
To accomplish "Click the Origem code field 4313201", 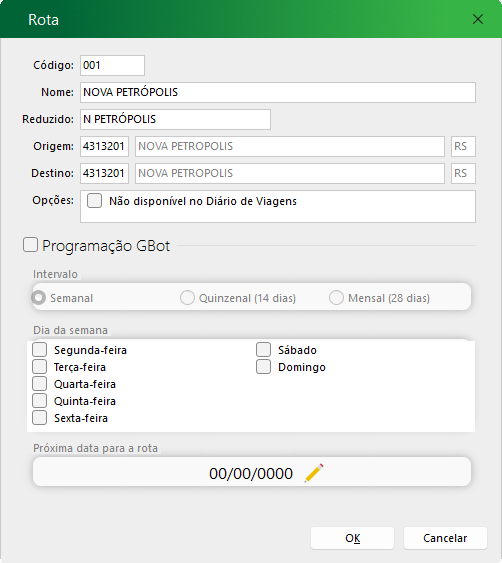I will [x=104, y=146].
